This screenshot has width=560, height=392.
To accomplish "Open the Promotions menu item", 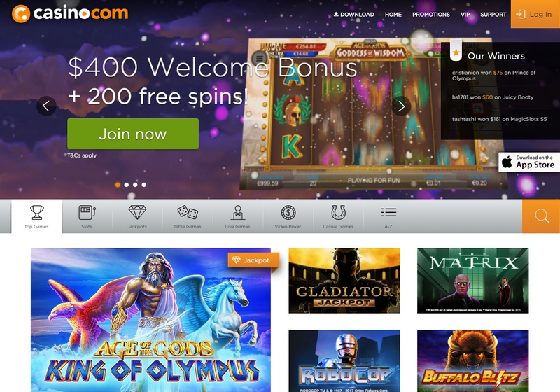I will tap(431, 15).
